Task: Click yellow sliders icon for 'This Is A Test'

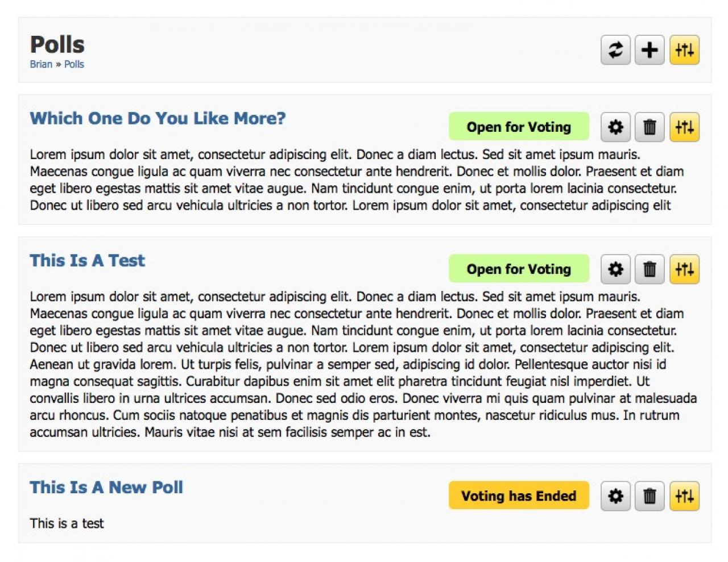Action: 684,269
